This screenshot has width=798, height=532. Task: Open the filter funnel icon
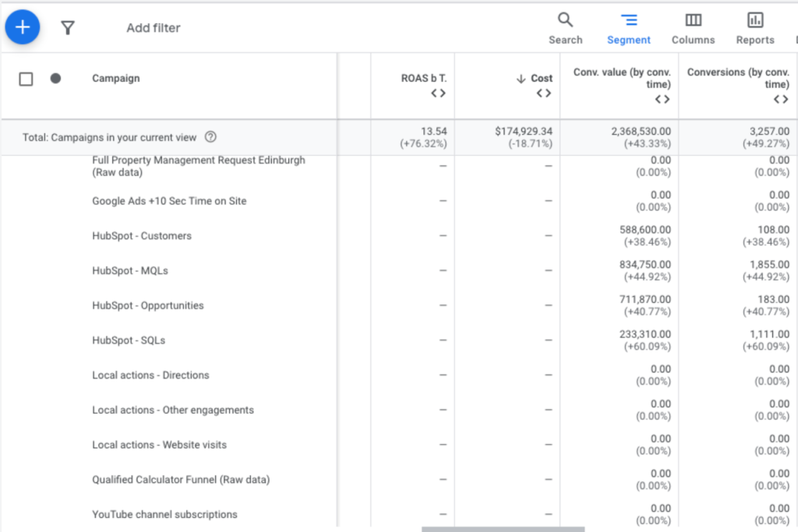(x=68, y=28)
